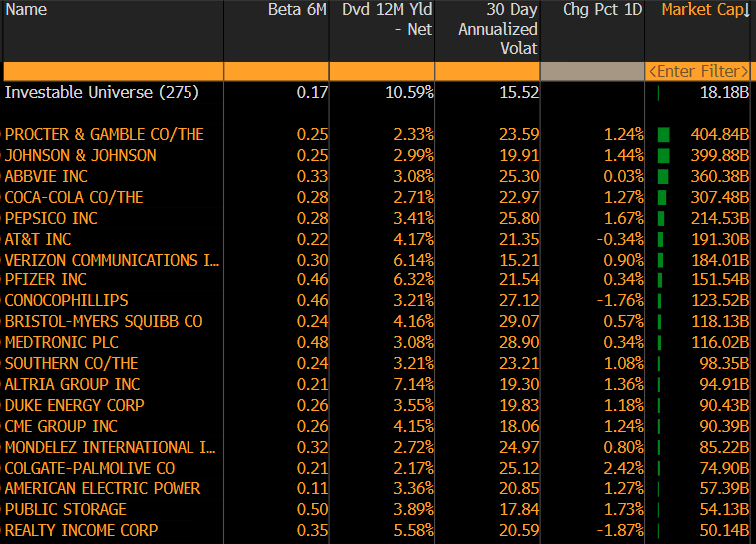Click the Dvd 12M Yld filter field
756x544 pixels.
(382, 72)
